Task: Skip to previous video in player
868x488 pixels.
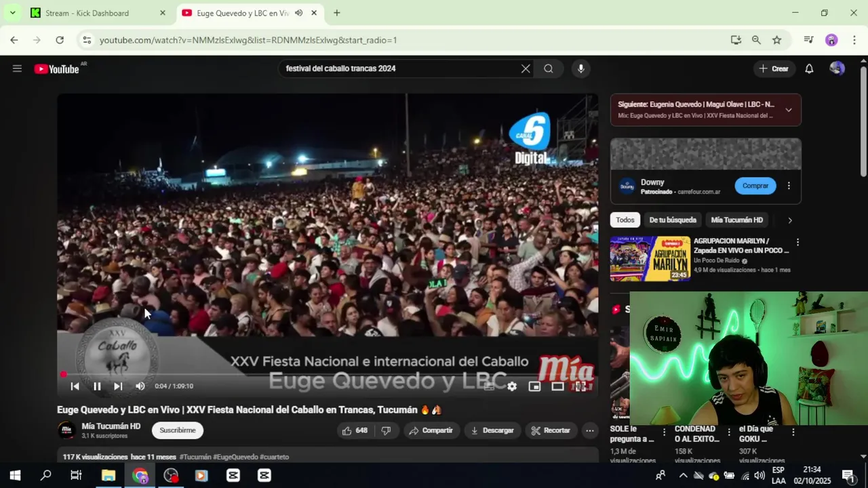Action: pos(75,386)
